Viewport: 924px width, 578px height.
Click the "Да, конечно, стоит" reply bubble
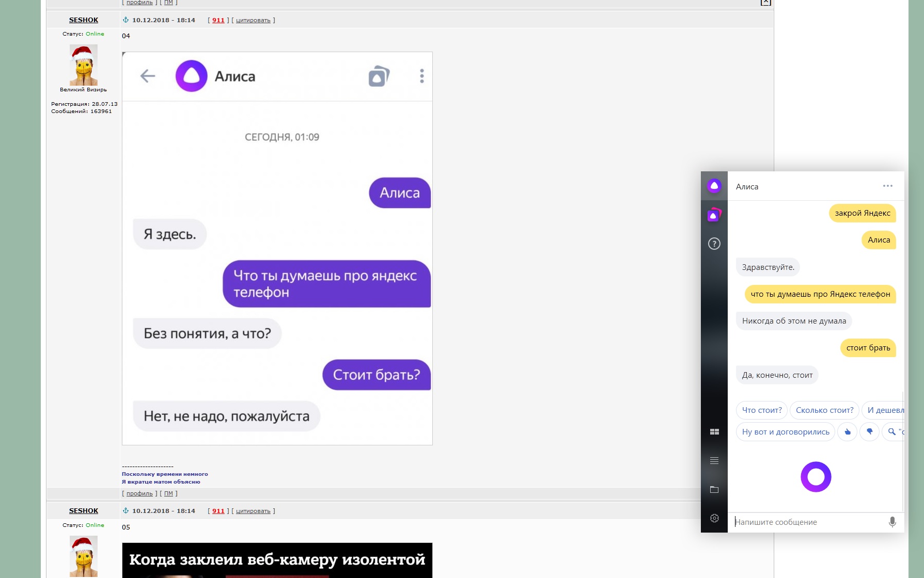777,375
